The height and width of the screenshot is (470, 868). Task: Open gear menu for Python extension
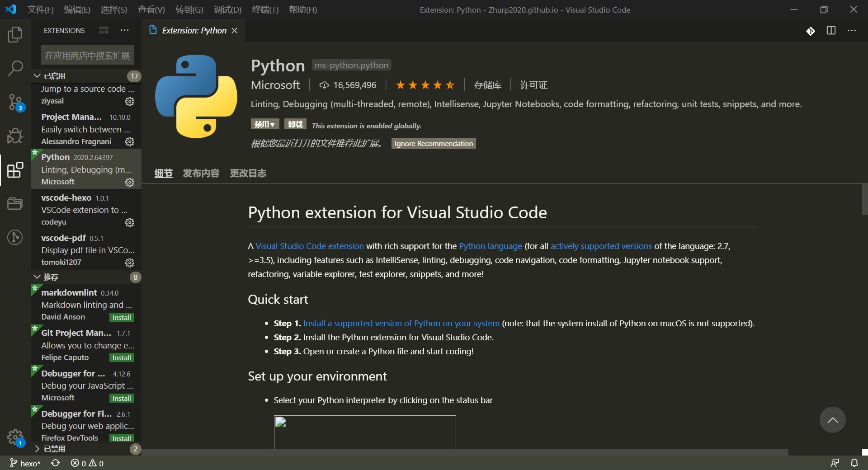[130, 182]
